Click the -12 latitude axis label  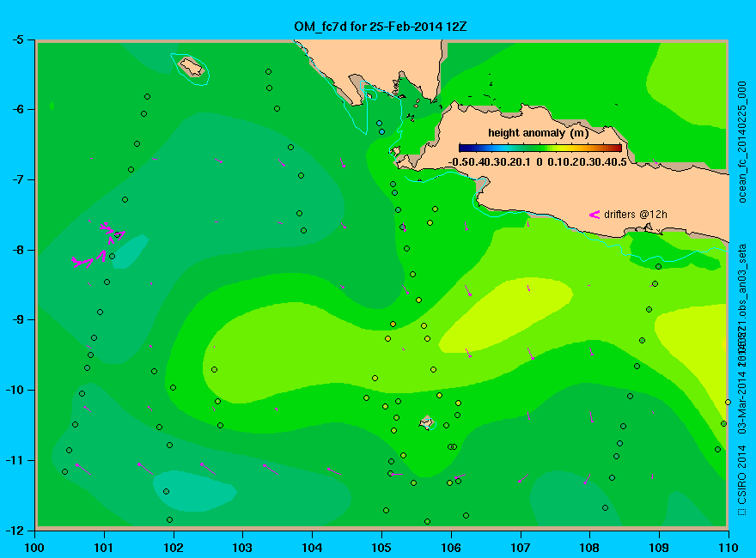[x=15, y=531]
